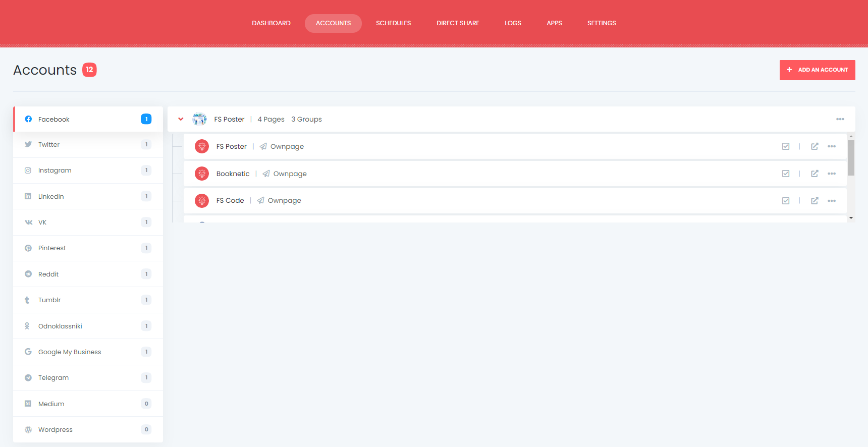This screenshot has height=447, width=868.
Task: Toggle activation checkbox for FS Poster ownpage
Action: point(786,146)
